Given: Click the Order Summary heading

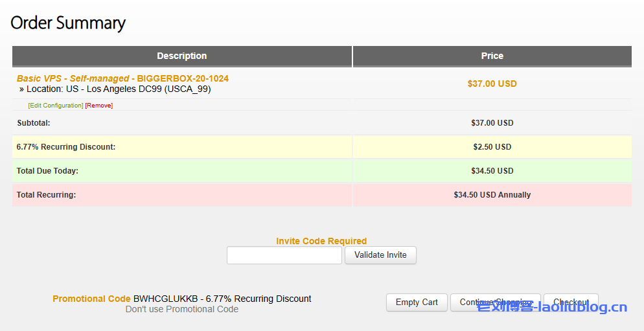Looking at the screenshot, I should click(x=68, y=23).
